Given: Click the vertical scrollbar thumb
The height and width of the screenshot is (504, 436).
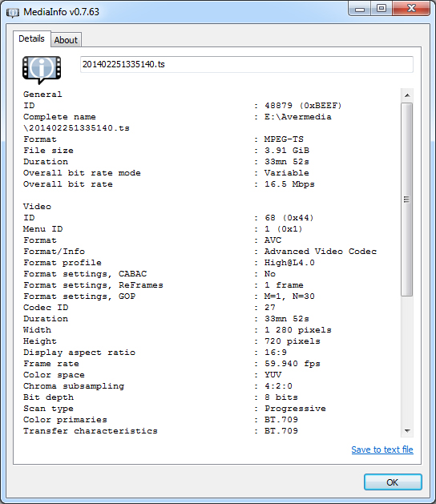Looking at the screenshot, I should click(x=406, y=200).
